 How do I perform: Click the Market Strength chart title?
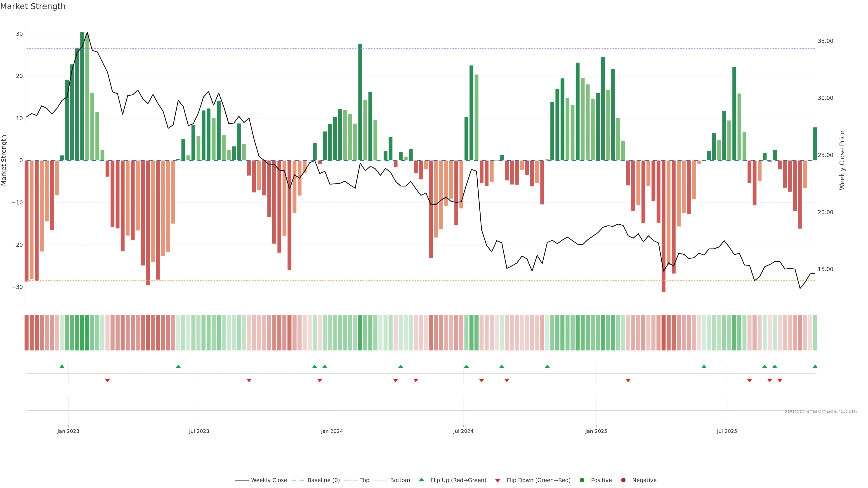click(x=33, y=6)
